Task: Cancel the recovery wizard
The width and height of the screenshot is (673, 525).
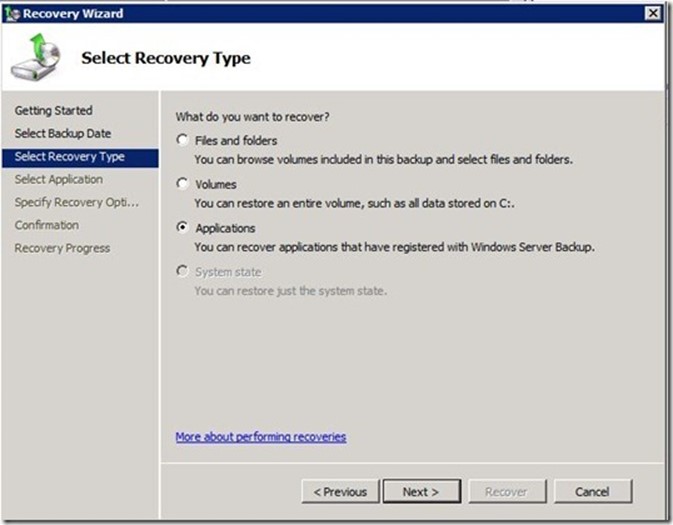Action: tap(592, 492)
